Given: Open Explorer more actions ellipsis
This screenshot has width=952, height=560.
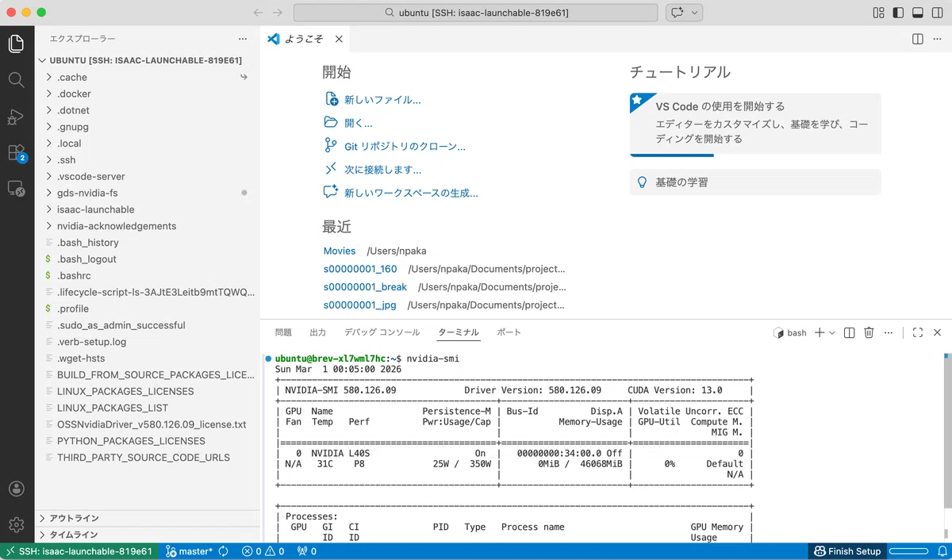Looking at the screenshot, I should coord(243,39).
